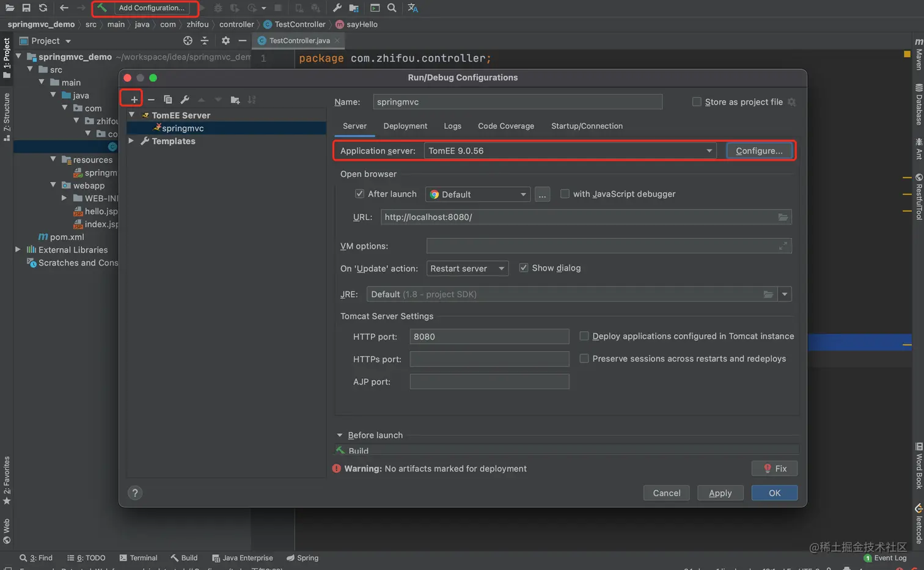Open Application server TomEE 9.0.56 dropdown
Image resolution: width=924 pixels, height=570 pixels.
coord(570,151)
